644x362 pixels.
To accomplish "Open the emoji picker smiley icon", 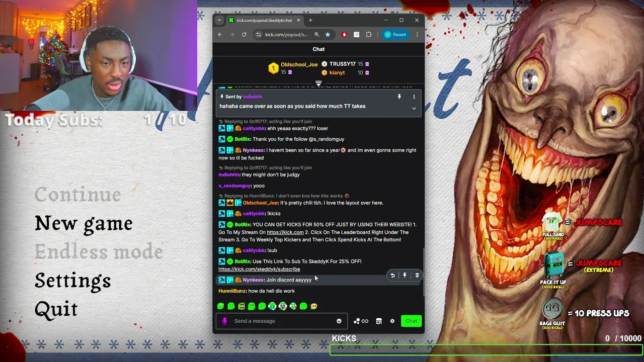I will point(339,321).
